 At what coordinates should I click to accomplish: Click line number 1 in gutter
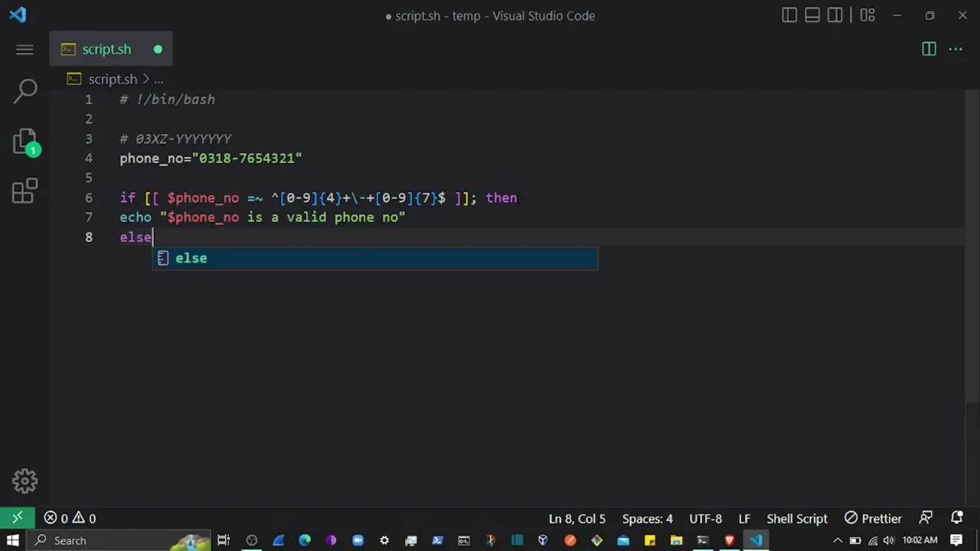[88, 99]
